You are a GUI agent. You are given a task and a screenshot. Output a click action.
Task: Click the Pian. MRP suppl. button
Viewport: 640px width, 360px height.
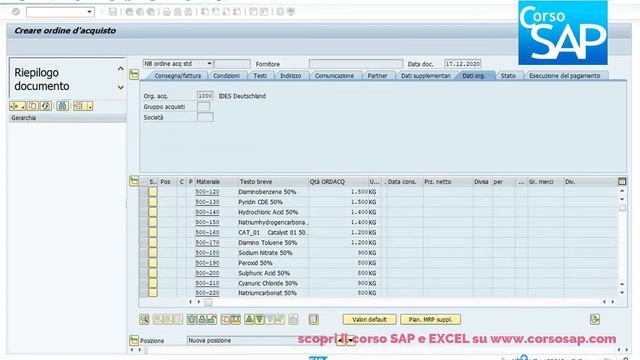coord(431,320)
